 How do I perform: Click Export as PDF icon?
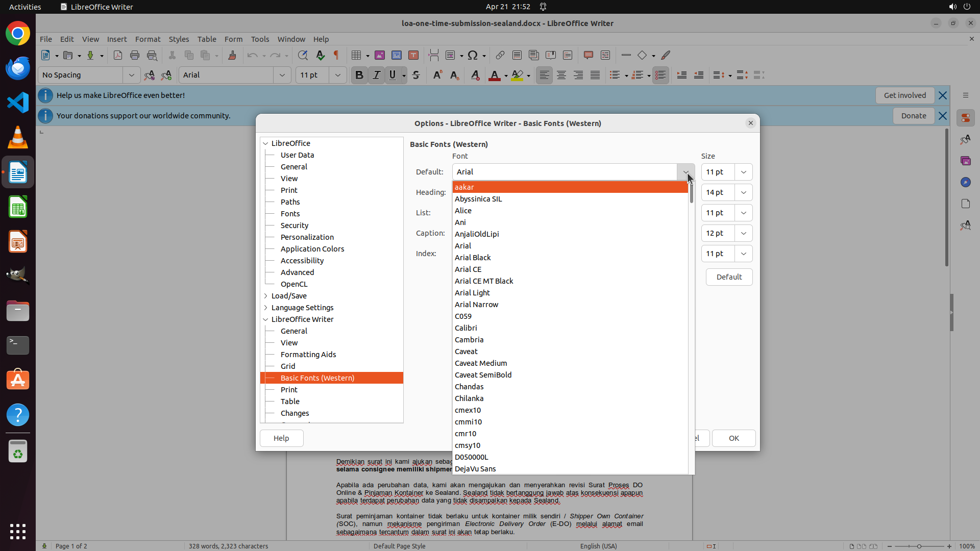(118, 55)
